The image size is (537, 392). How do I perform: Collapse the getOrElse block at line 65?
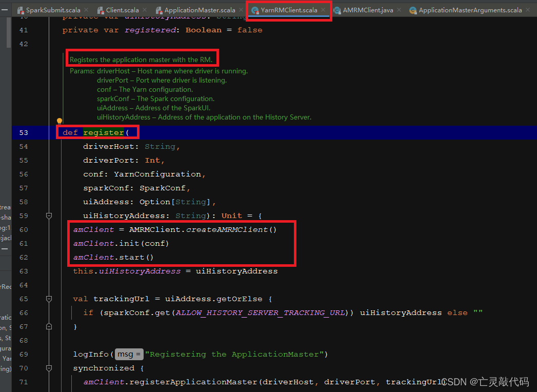49,299
